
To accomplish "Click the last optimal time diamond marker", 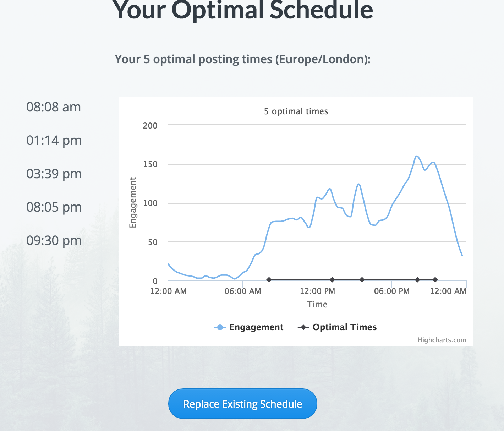I will 435,280.
